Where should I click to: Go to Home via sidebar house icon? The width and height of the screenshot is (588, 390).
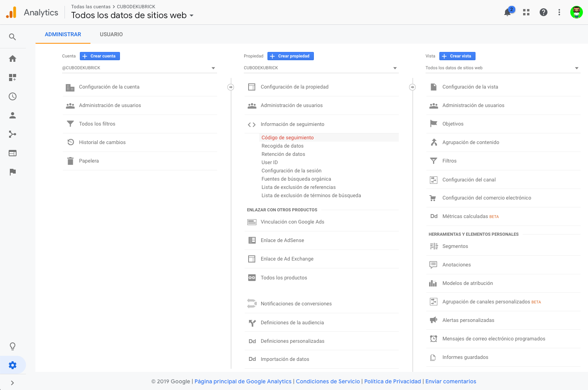click(13, 59)
